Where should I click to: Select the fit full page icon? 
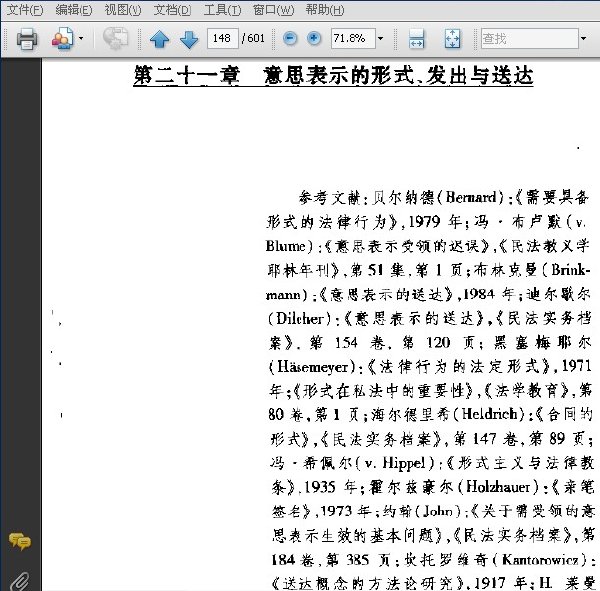[x=452, y=39]
